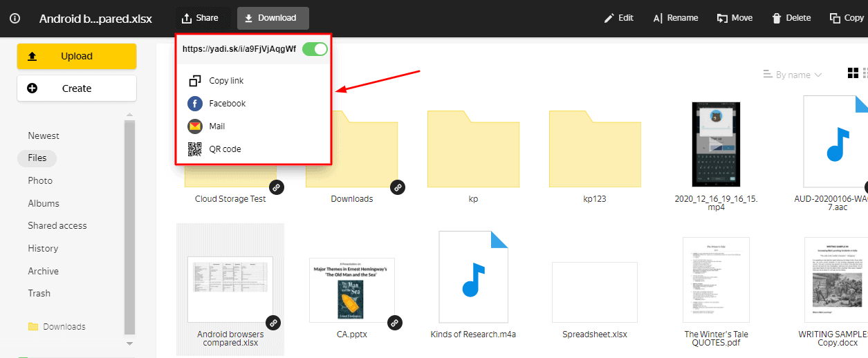
Task: Open Photo section in sidebar
Action: click(x=40, y=180)
